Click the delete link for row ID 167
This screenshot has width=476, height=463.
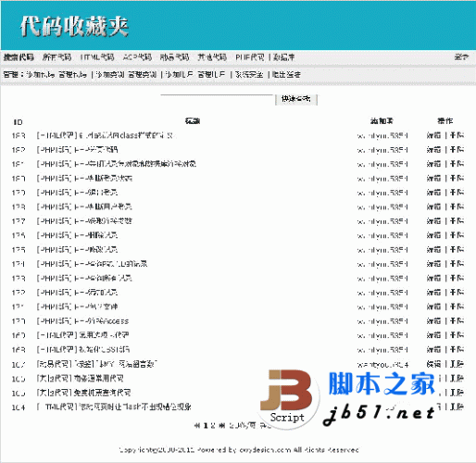click(x=457, y=364)
